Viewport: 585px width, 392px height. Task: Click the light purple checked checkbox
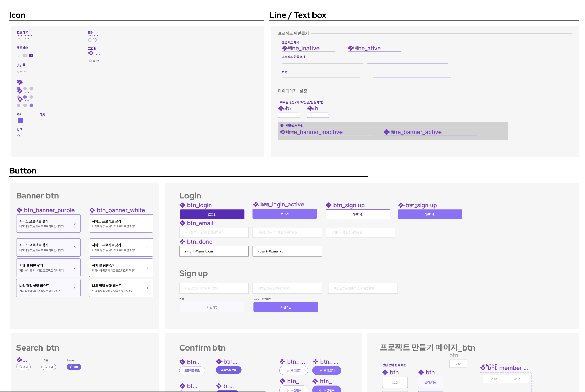click(x=25, y=56)
